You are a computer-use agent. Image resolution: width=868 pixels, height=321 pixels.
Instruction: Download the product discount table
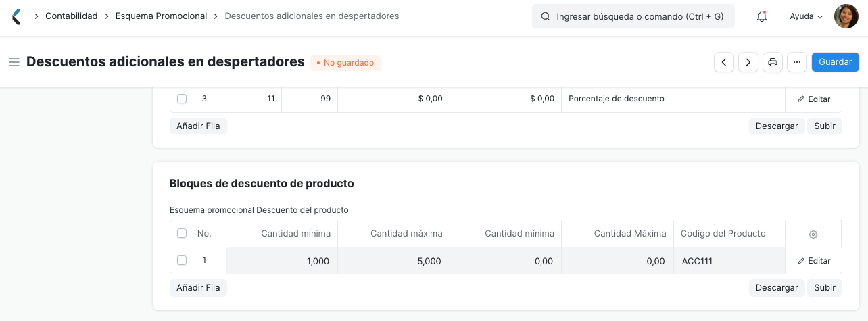pyautogui.click(x=777, y=287)
